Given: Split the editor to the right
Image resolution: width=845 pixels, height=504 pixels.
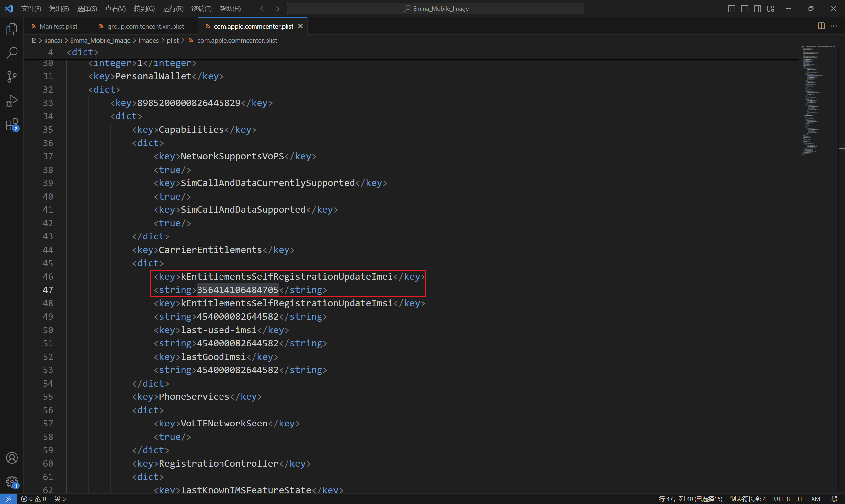Looking at the screenshot, I should [x=821, y=26].
